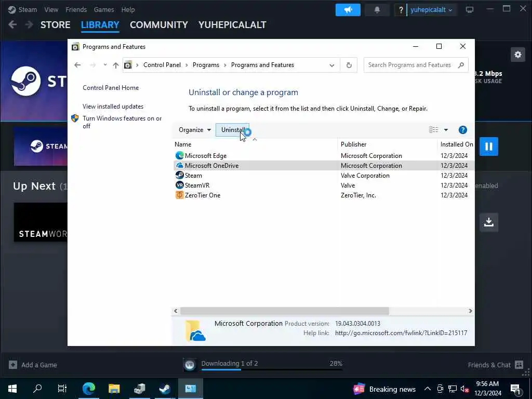Toggle Steam Big Picture monitor icon
The image size is (532, 399).
pos(470,10)
